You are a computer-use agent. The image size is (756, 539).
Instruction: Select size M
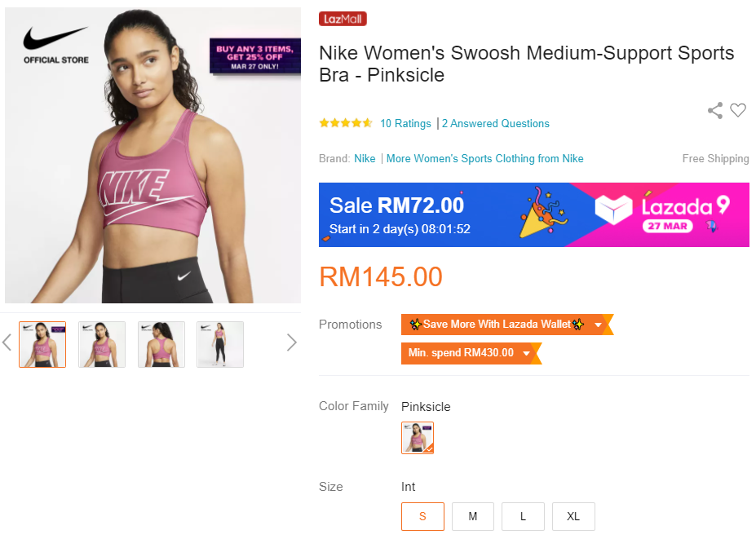473,516
